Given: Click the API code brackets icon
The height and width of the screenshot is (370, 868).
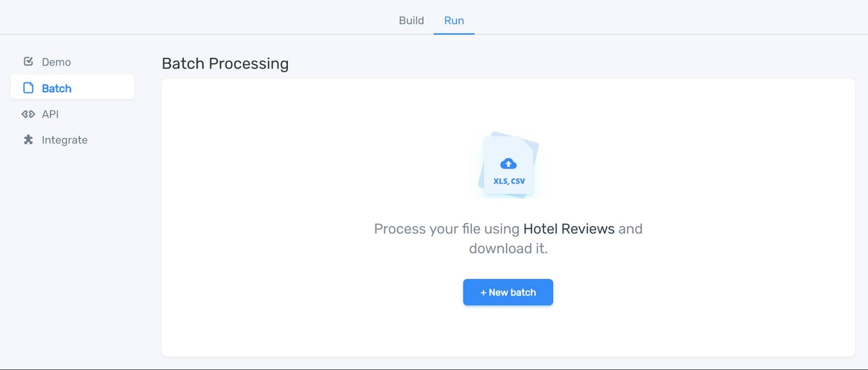Looking at the screenshot, I should [x=28, y=114].
